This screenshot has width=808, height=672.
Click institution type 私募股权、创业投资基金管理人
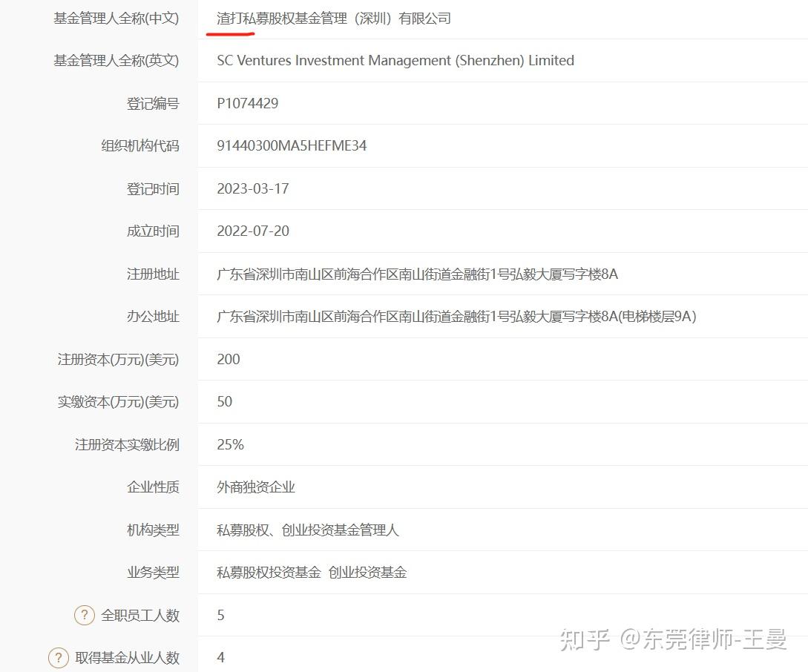(308, 530)
